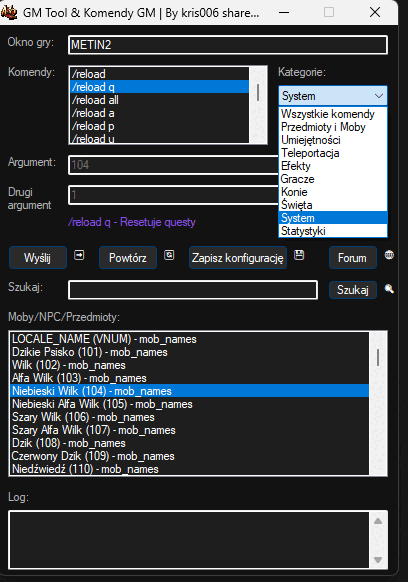Viewport: 408px width, 583px height.
Task: Click the floppy disk save icon
Action: [299, 255]
